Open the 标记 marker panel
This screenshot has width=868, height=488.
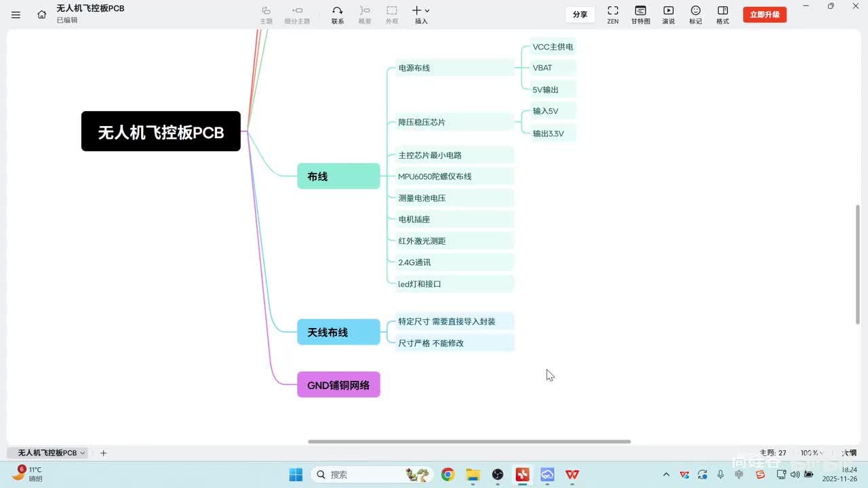696,15
